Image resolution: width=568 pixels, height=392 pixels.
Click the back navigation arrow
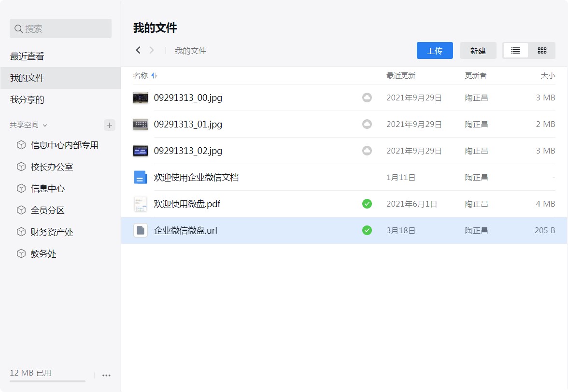138,50
